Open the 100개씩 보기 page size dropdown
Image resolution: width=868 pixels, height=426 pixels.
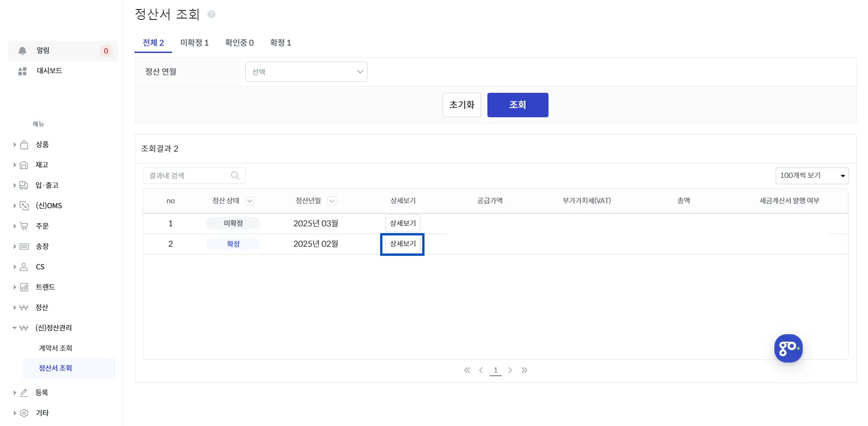812,176
